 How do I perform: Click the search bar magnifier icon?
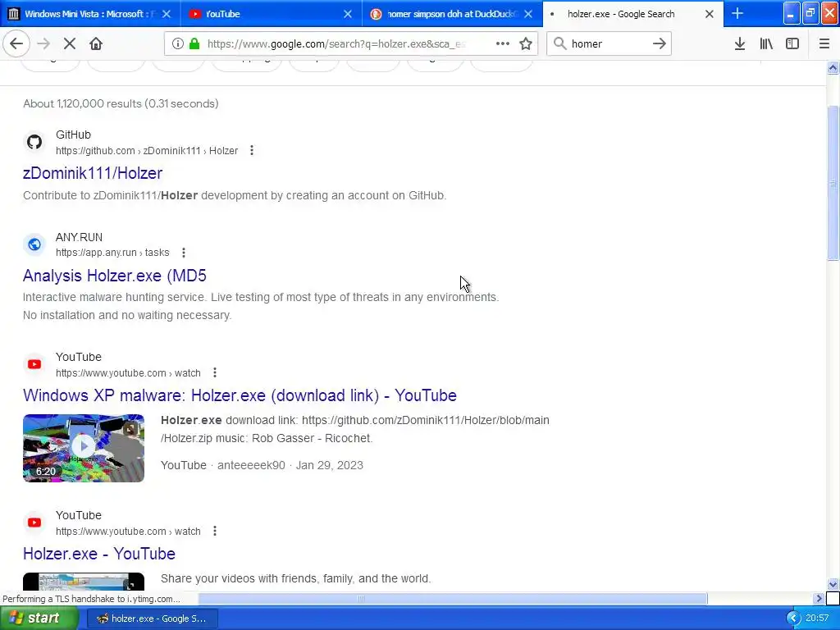pyautogui.click(x=559, y=43)
